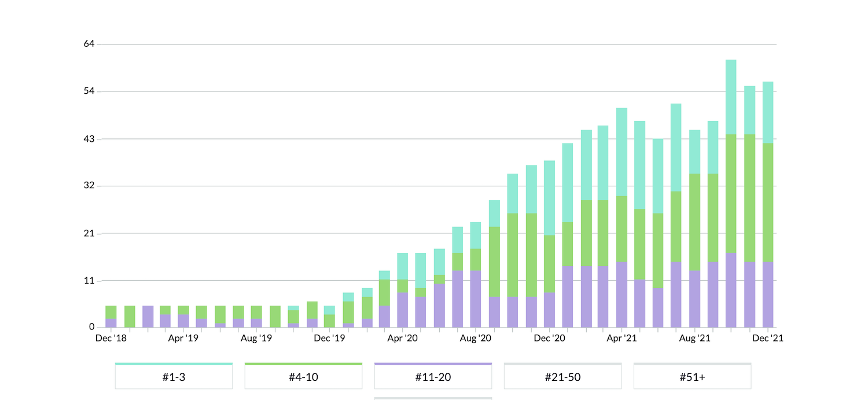Toggle the #1-3 legend series

(x=174, y=378)
